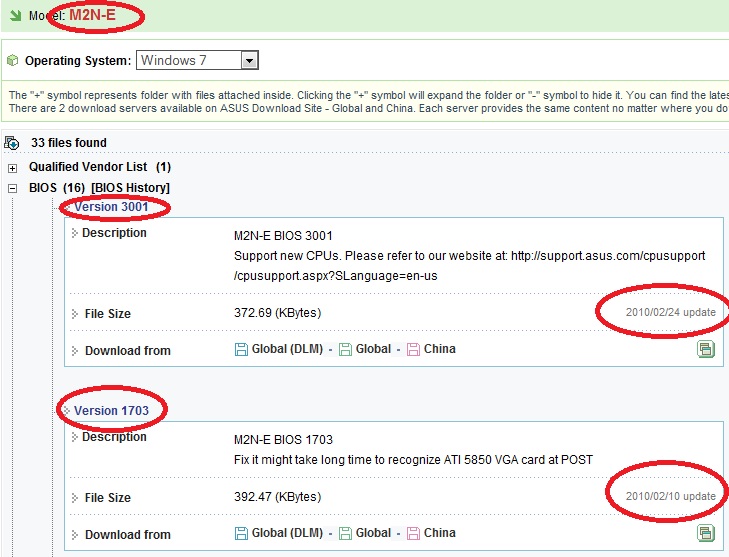Screen dimensions: 729x557
Task: Download Version 1703 from China server
Action: tap(440, 533)
